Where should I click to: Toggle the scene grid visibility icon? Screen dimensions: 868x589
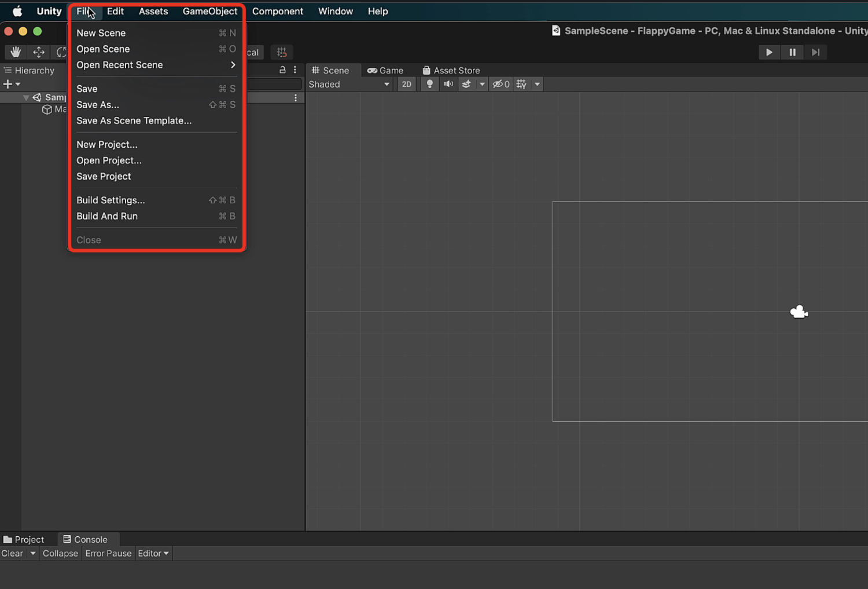click(x=521, y=84)
